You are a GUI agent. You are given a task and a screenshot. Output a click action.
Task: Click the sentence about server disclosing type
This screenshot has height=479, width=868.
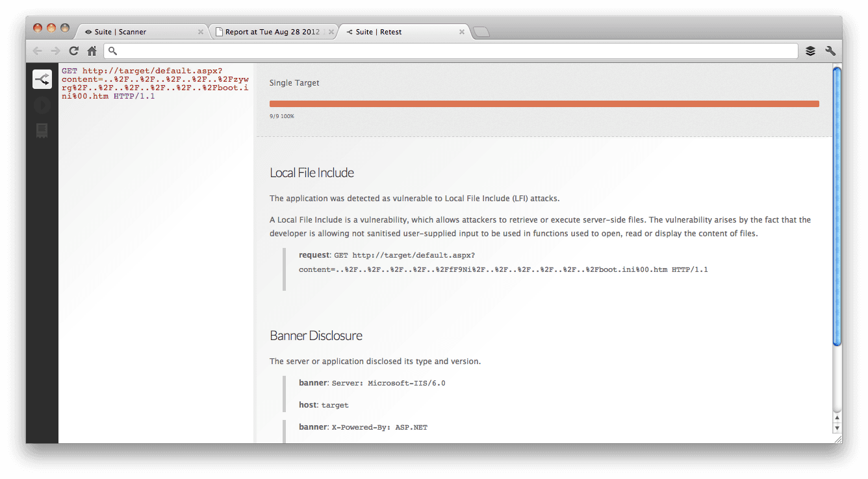(375, 362)
